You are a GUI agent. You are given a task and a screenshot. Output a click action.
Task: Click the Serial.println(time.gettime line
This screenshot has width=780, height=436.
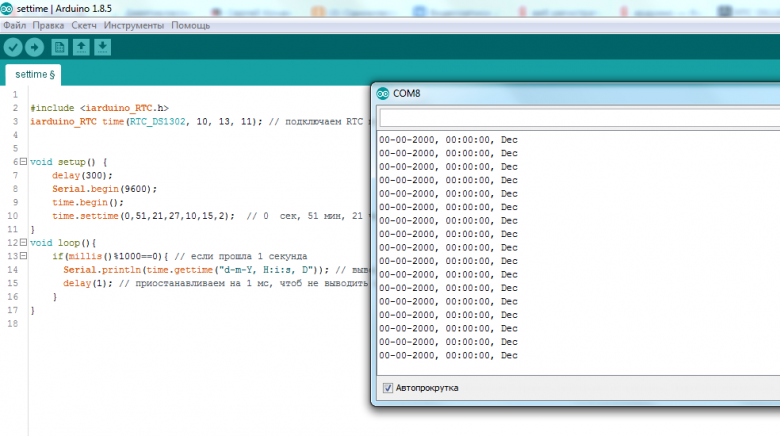coord(215,270)
